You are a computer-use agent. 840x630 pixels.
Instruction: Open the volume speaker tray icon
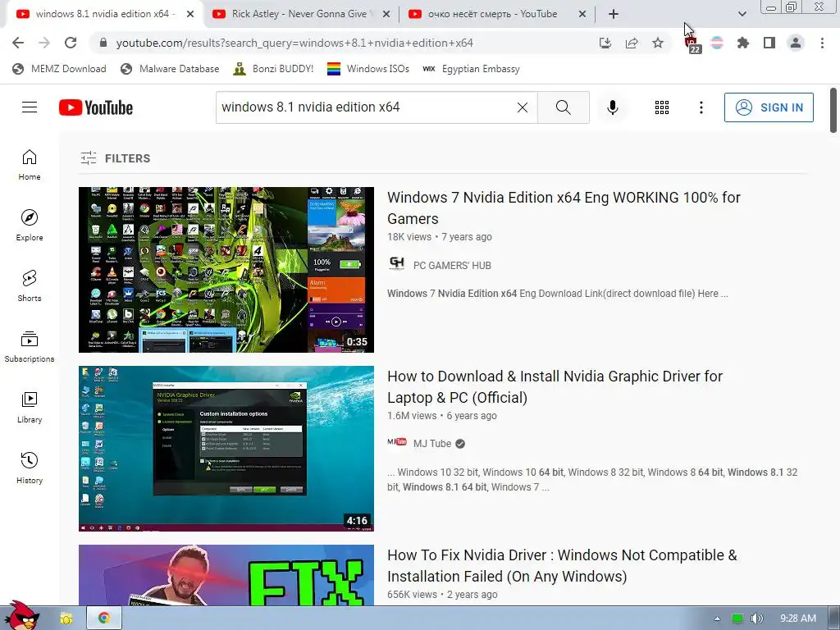(x=756, y=619)
